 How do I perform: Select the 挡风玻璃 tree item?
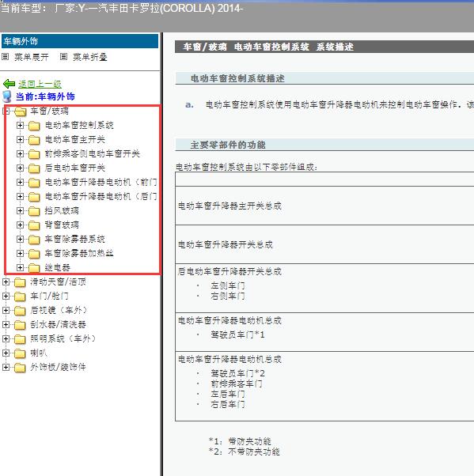coord(62,210)
